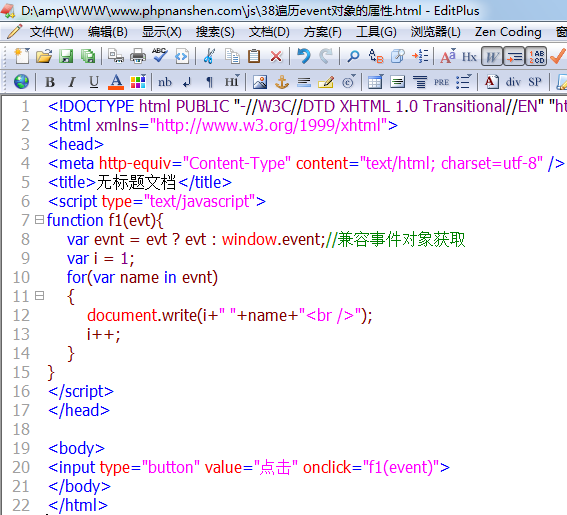Viewport: 567px width, 515px height.
Task: Click the Copy icon
Action: point(232,56)
